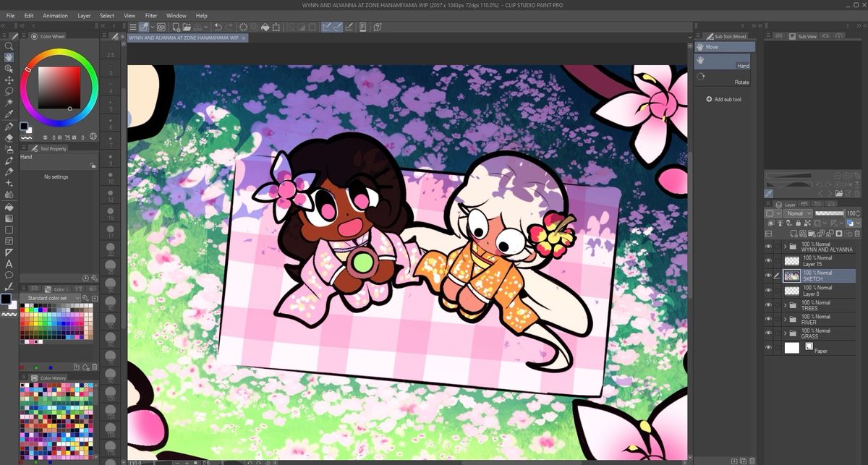Open the Window menu
Screen dimensions: 868x465
click(x=176, y=15)
